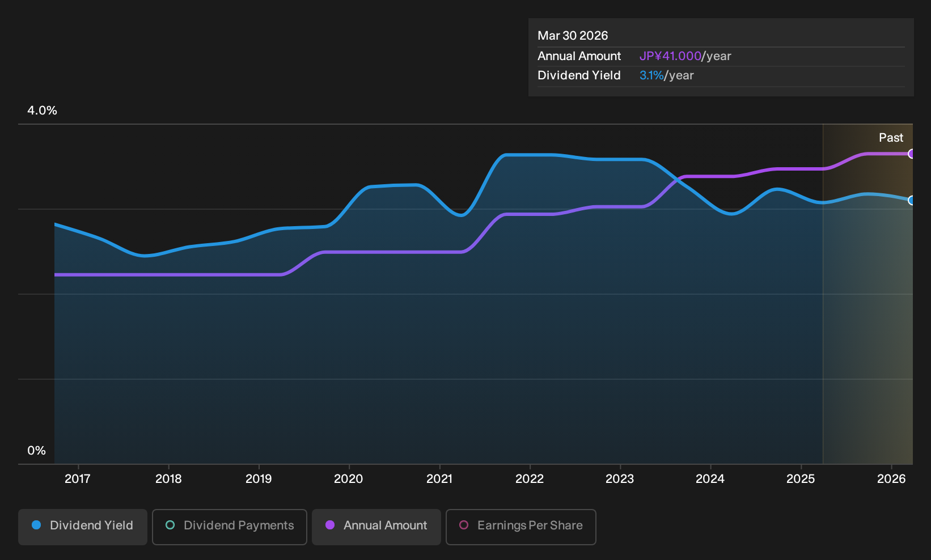Click the blue Dividend Yield legend dot
Image resolution: width=931 pixels, height=560 pixels.
[x=36, y=525]
